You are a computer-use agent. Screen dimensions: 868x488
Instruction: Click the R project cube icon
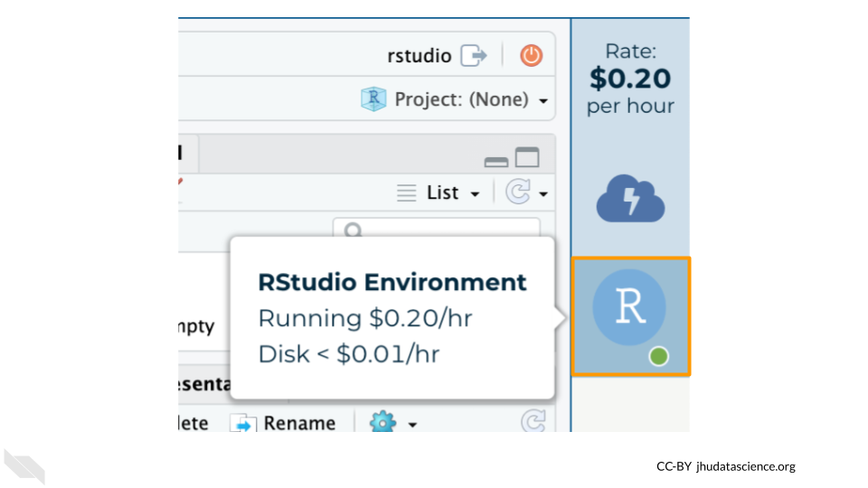[373, 99]
